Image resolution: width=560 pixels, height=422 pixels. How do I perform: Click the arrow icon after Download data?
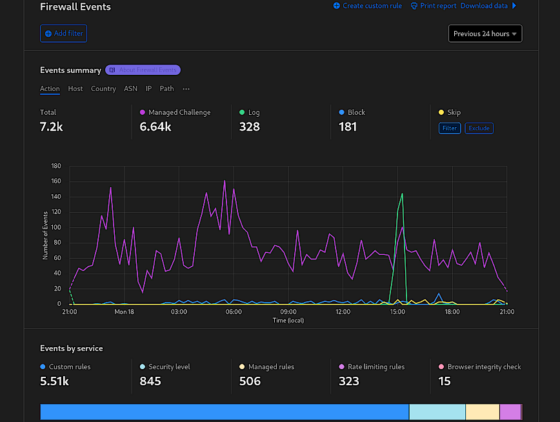click(514, 6)
